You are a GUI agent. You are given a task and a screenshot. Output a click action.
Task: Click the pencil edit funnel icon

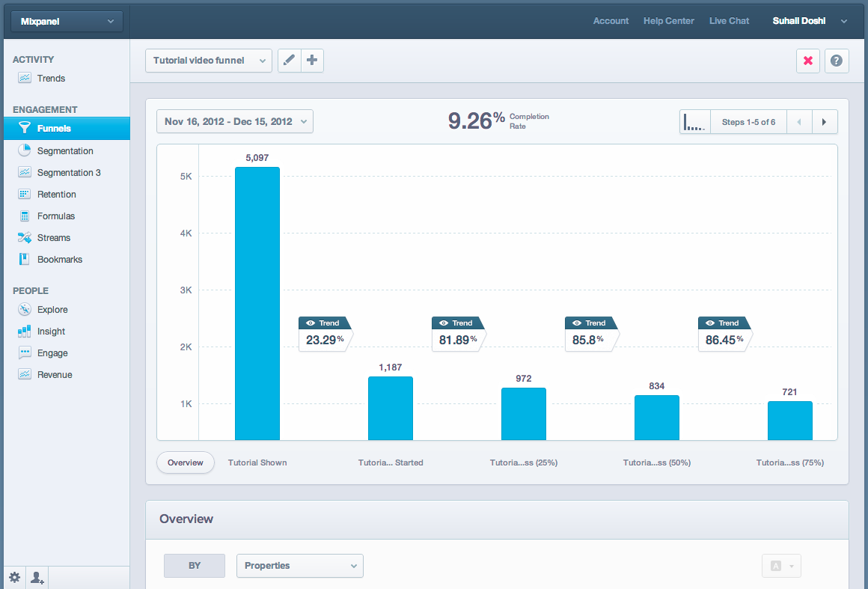290,61
